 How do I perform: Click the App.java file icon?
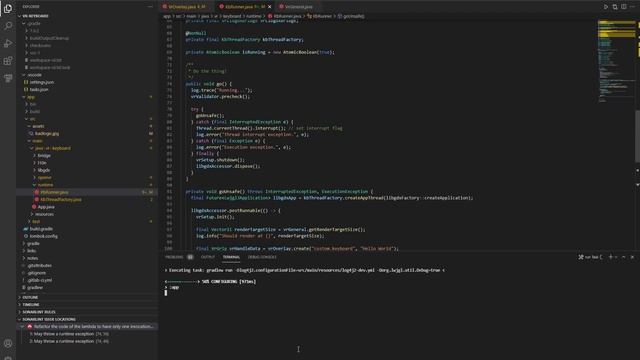pyautogui.click(x=34, y=207)
